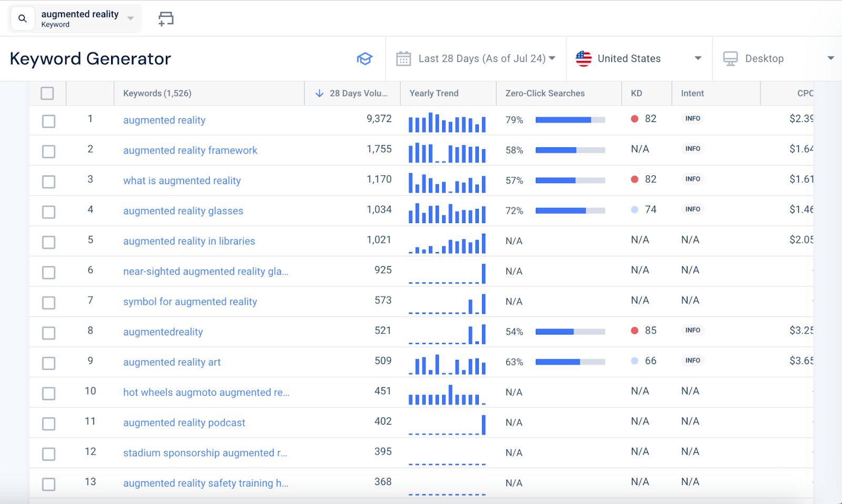Image resolution: width=842 pixels, height=504 pixels.
Task: Toggle the select-all keywords checkbox
Action: 47,94
